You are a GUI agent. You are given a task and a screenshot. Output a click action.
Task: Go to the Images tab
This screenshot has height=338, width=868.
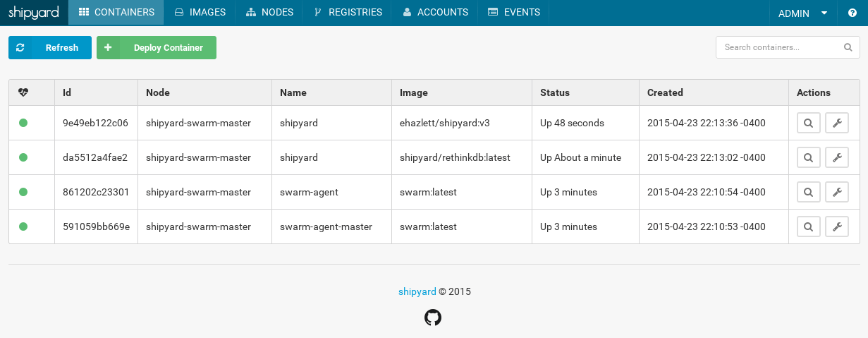coord(200,12)
